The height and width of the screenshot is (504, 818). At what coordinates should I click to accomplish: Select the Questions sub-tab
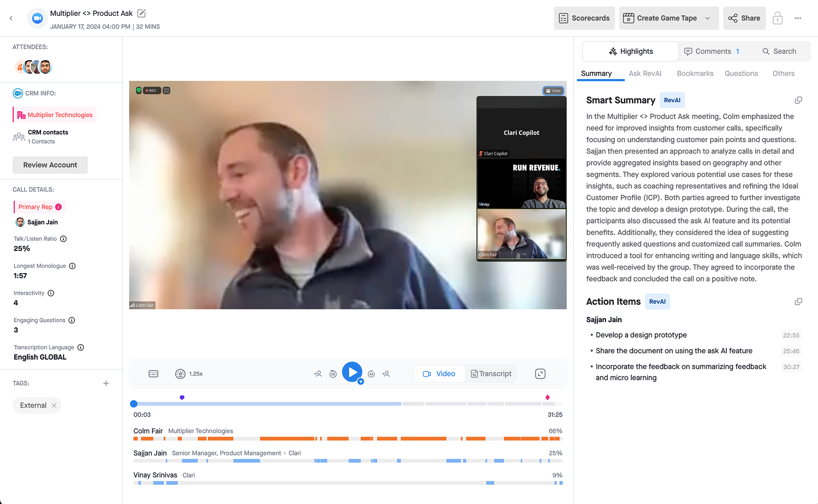(741, 73)
